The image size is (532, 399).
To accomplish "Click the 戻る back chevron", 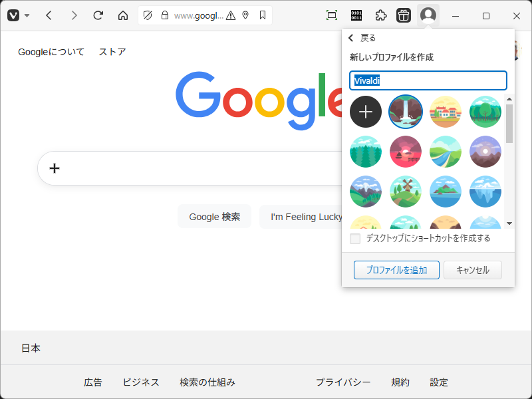I will point(351,38).
